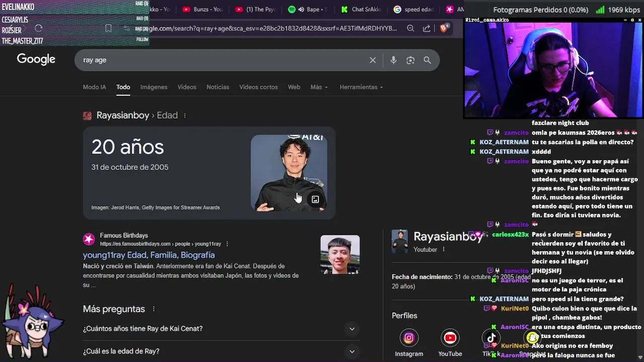Open Google Lens image search icon

pyautogui.click(x=411, y=60)
